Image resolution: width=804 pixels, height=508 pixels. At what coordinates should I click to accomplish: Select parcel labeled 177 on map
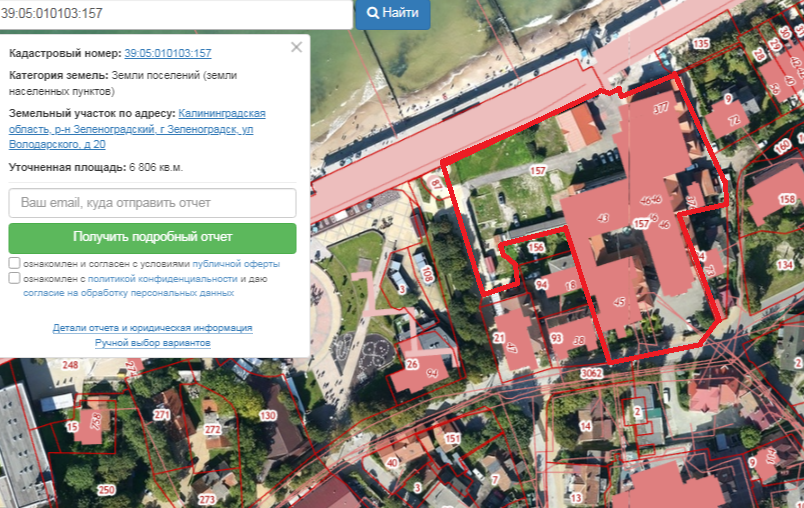659,107
